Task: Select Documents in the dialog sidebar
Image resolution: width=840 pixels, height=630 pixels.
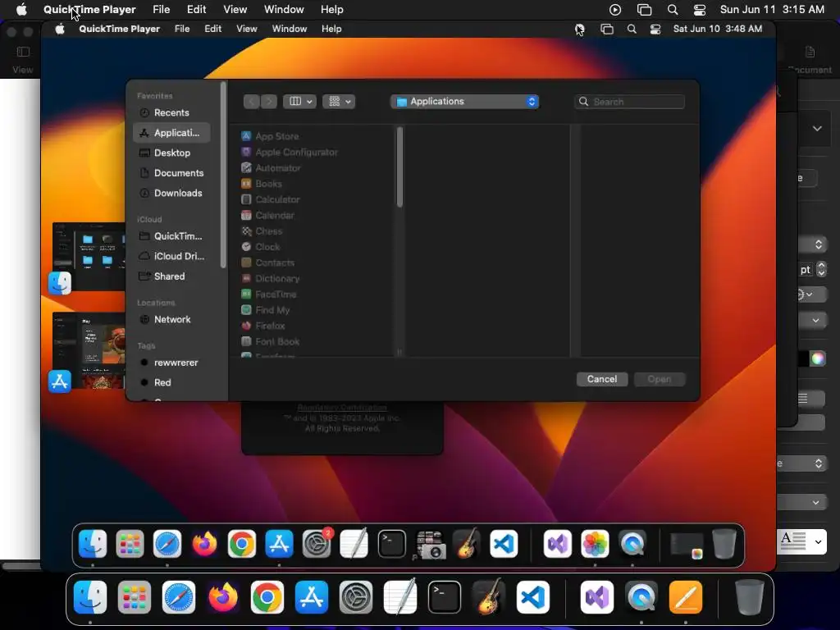Action: (171, 173)
